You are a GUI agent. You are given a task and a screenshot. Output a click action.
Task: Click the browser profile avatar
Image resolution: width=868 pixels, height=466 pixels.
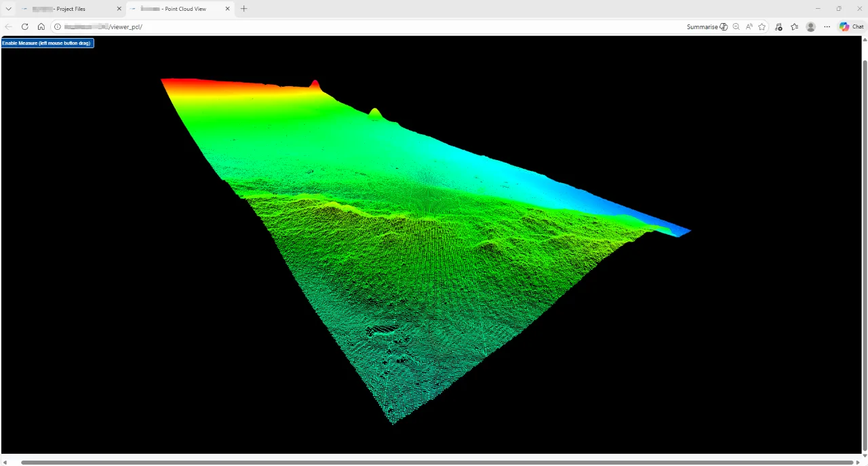coord(811,26)
